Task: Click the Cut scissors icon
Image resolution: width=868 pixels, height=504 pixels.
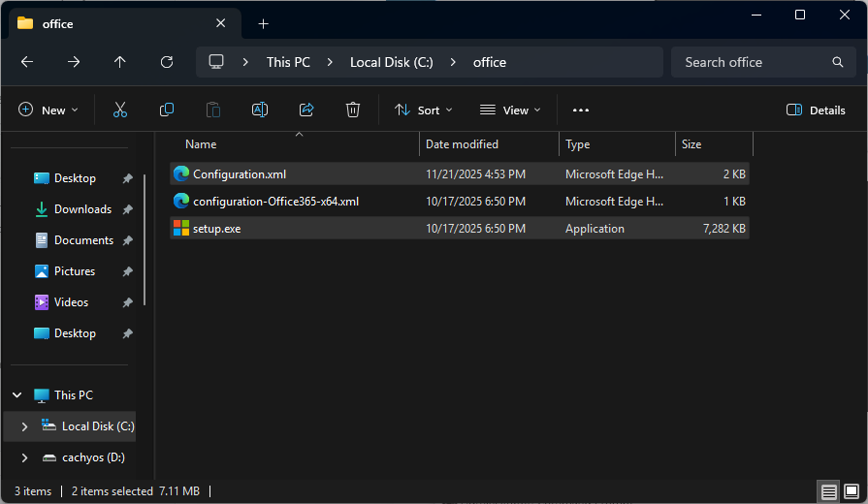Action: pyautogui.click(x=120, y=110)
